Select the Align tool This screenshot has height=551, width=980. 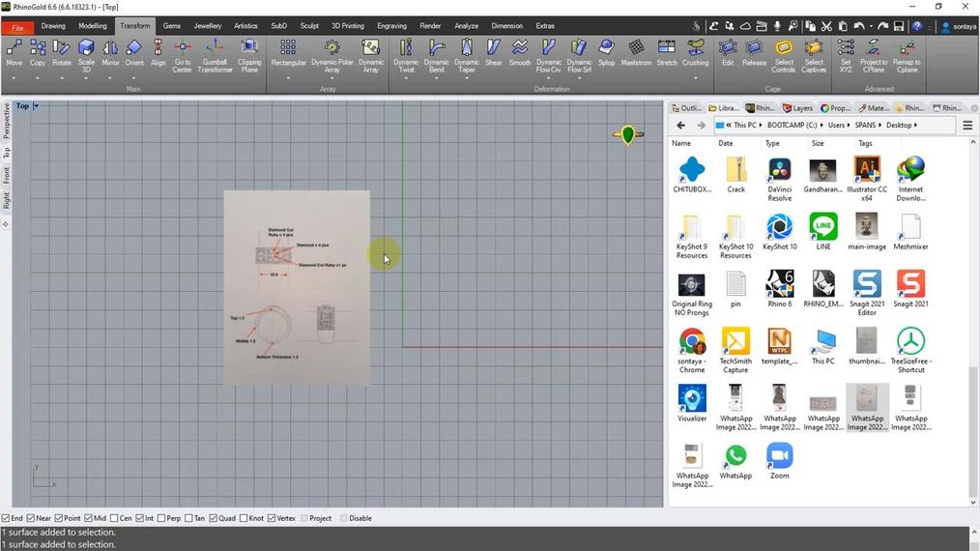(159, 52)
